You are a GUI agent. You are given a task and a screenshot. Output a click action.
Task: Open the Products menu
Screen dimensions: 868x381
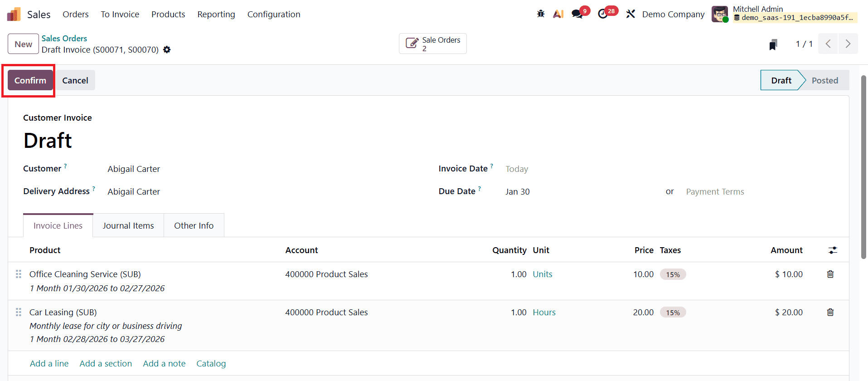(168, 14)
